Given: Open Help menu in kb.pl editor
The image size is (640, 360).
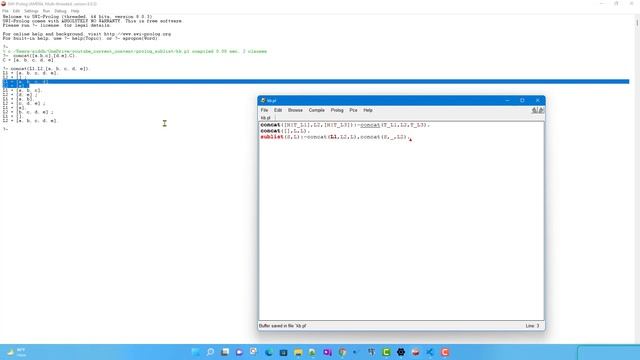Looking at the screenshot, I should (368, 110).
